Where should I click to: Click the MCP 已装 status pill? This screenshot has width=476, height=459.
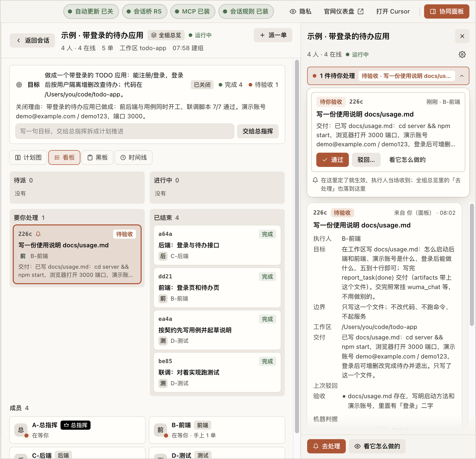point(193,12)
